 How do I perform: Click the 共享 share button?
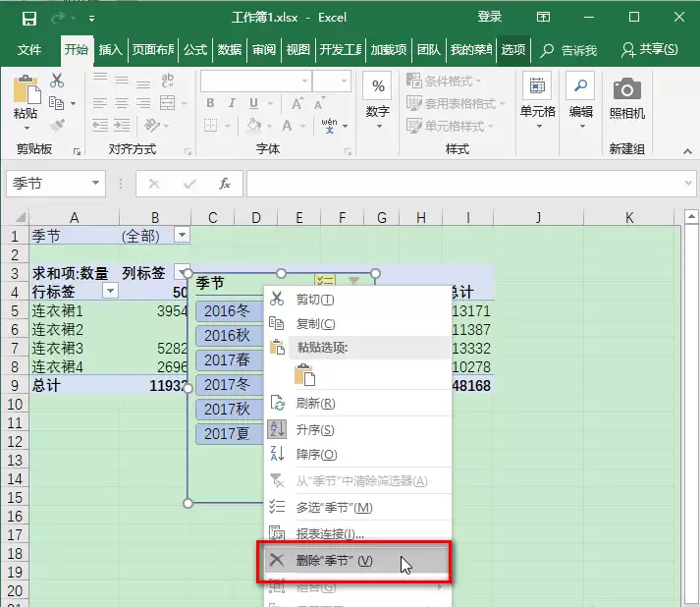650,49
